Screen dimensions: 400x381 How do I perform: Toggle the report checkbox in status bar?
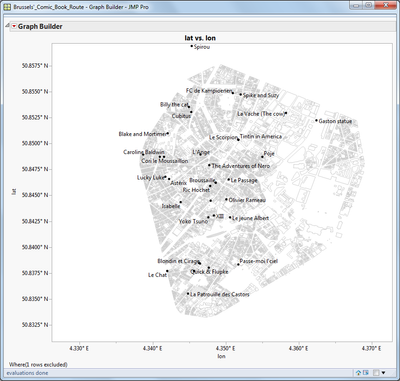click(x=376, y=373)
